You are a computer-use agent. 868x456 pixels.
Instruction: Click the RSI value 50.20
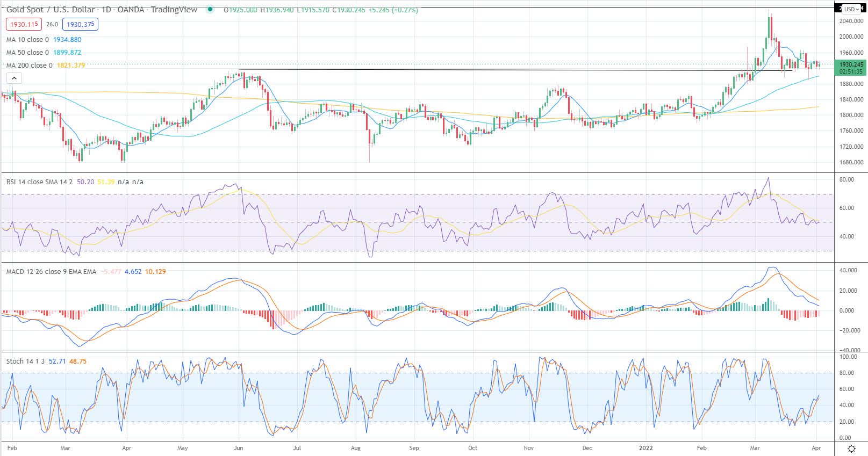pos(85,182)
